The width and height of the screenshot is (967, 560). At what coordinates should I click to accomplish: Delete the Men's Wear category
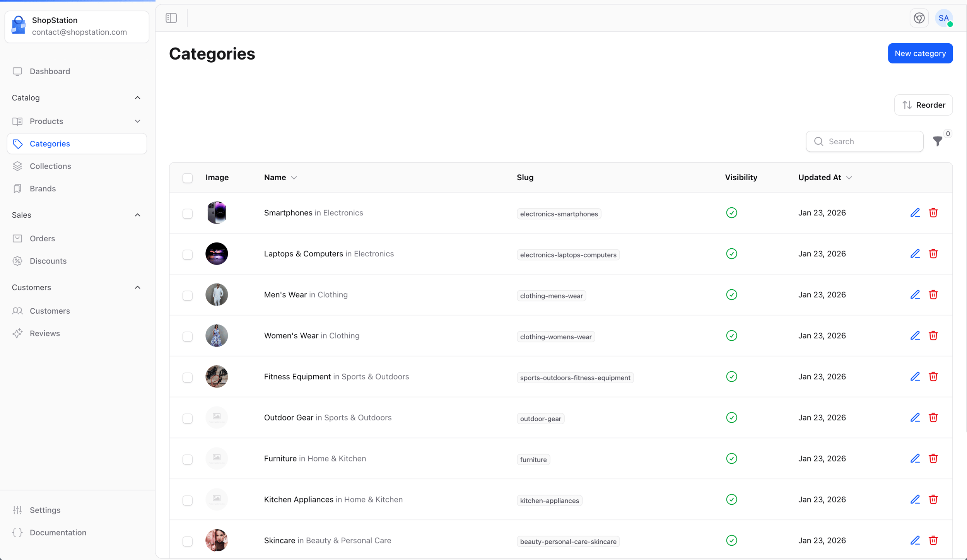pyautogui.click(x=933, y=295)
